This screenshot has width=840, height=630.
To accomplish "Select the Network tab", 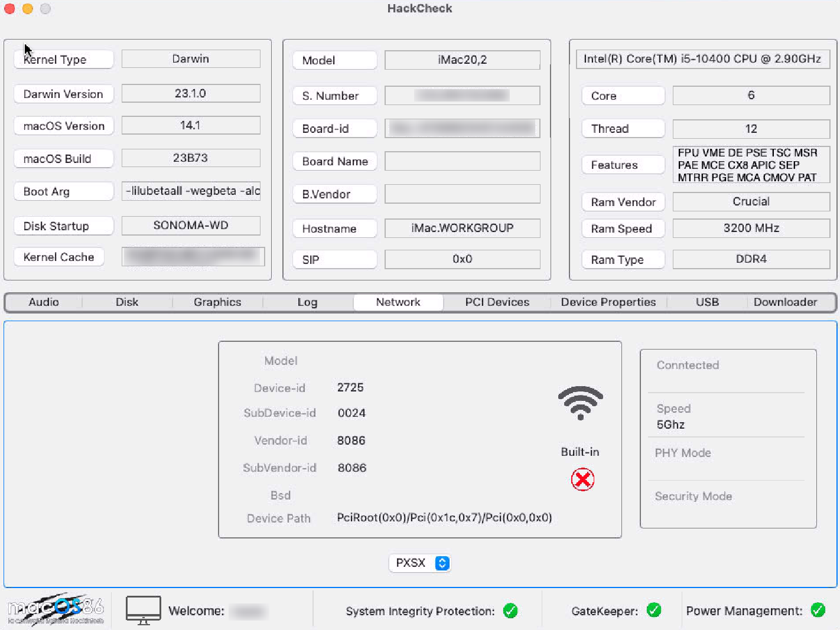I will pyautogui.click(x=398, y=302).
